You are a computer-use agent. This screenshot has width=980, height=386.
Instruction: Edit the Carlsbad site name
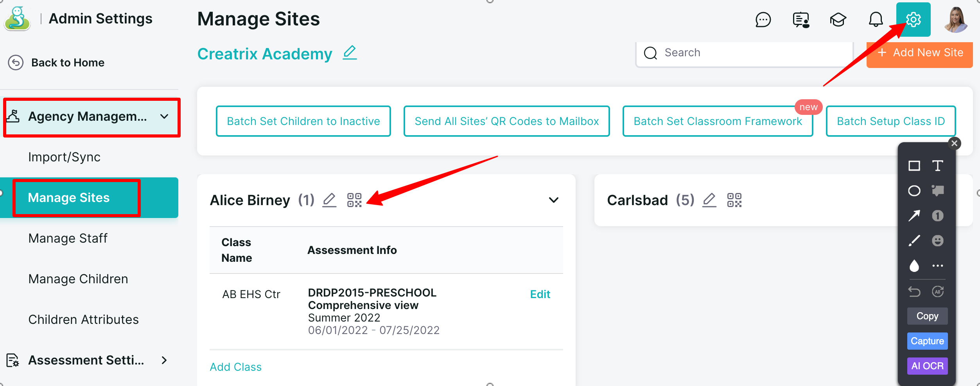(709, 200)
